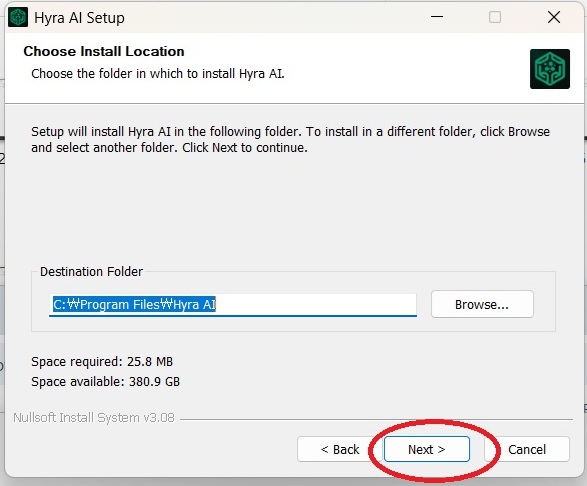
Task: Cancel the Hyra AI setup
Action: [x=527, y=449]
